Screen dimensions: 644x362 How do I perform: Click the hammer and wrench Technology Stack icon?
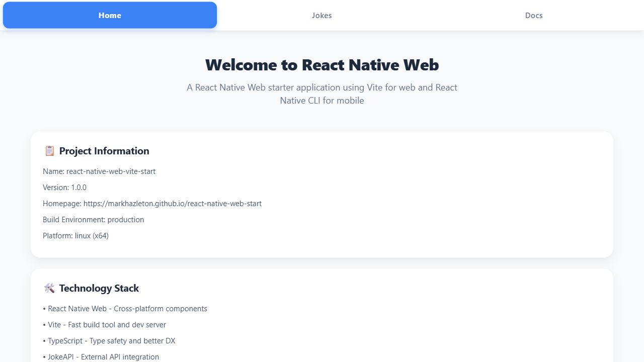pos(49,288)
